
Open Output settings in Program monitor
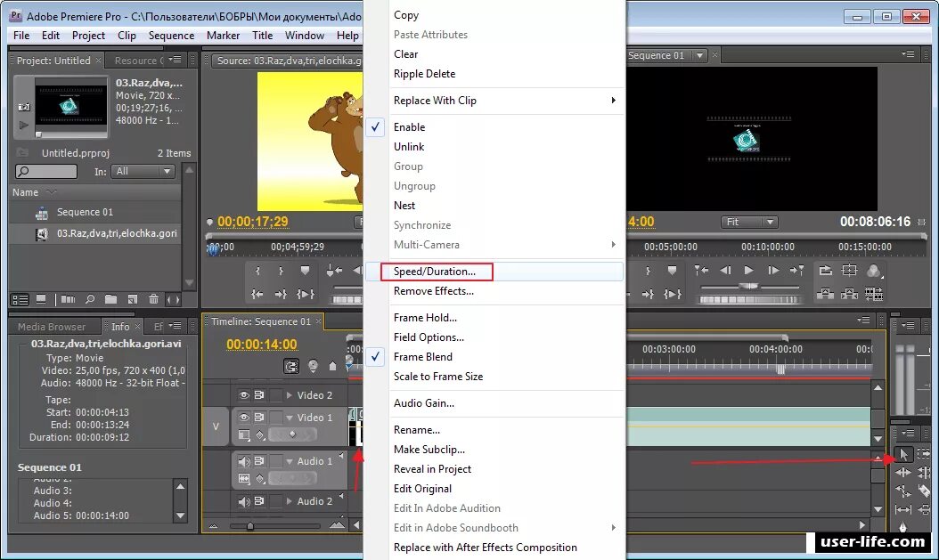coord(874,271)
